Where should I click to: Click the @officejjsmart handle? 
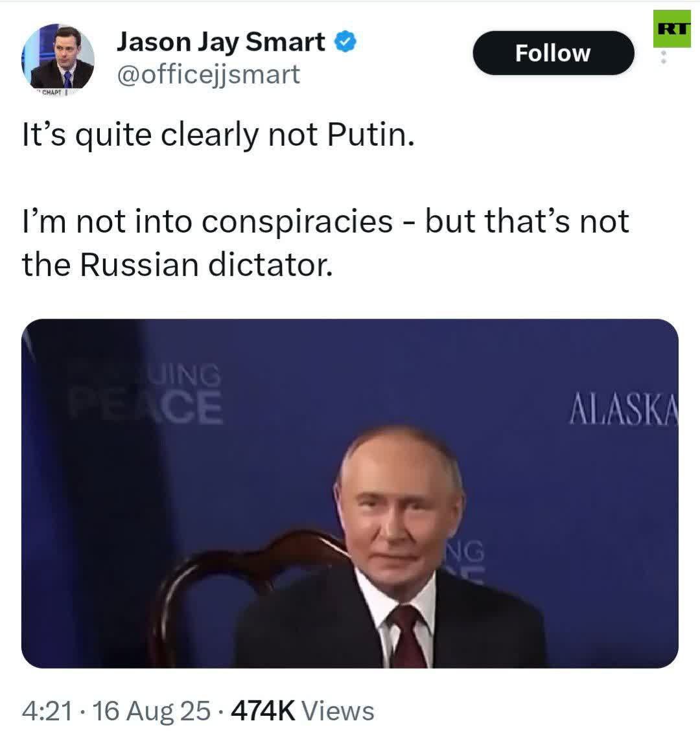coord(209,74)
